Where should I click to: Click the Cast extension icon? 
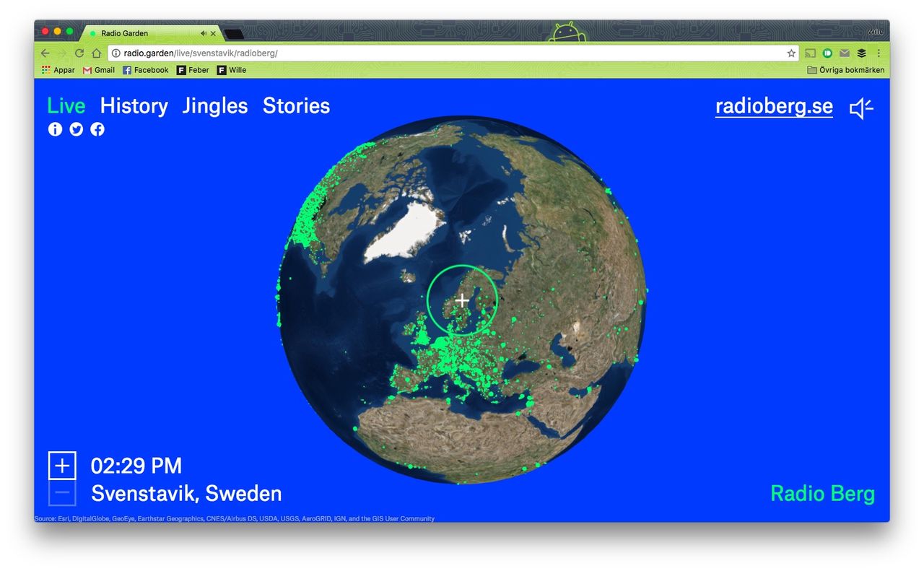[x=811, y=53]
